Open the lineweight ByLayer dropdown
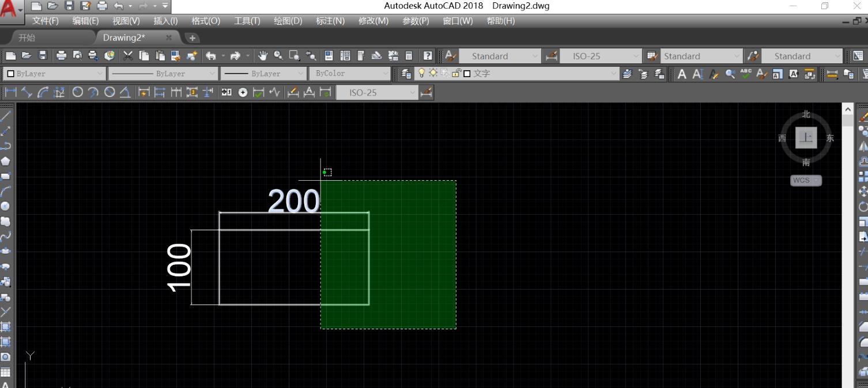This screenshot has width=868, height=388. (264, 74)
